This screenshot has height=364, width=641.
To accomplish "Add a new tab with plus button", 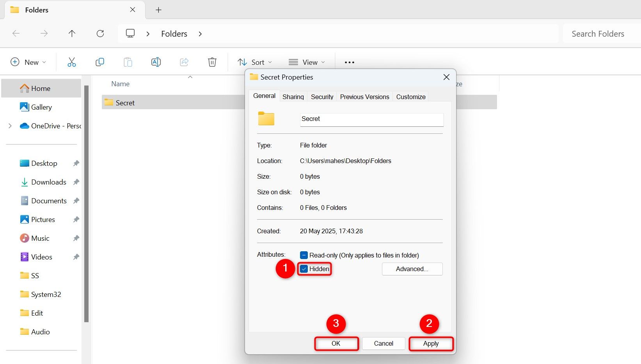I will point(158,10).
